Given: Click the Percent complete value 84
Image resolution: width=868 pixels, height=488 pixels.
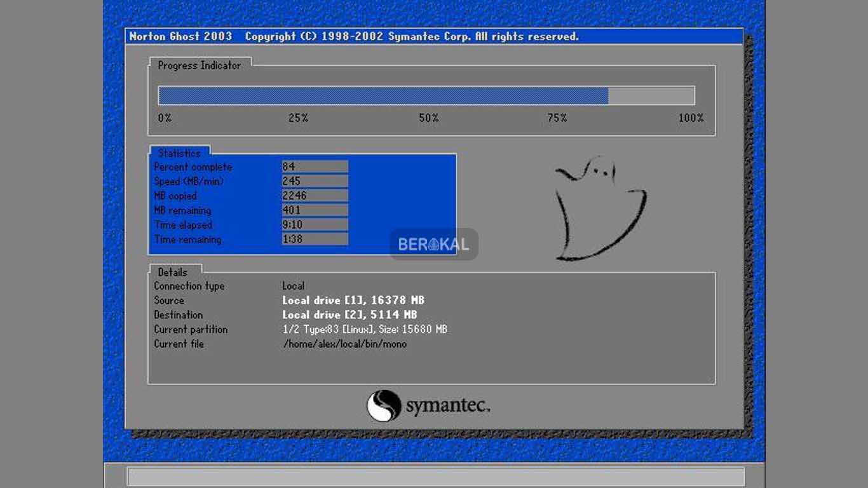Looking at the screenshot, I should point(315,166).
